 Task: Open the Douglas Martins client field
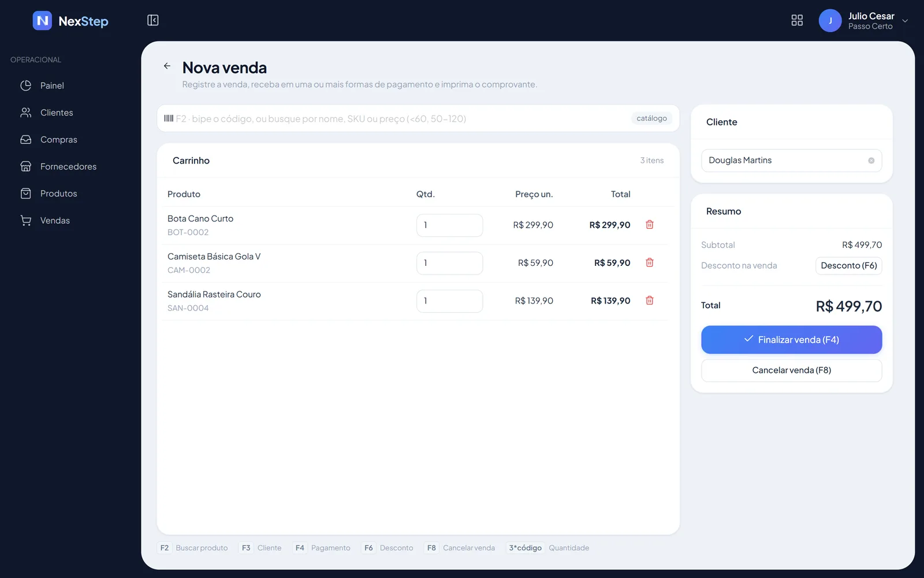791,161
